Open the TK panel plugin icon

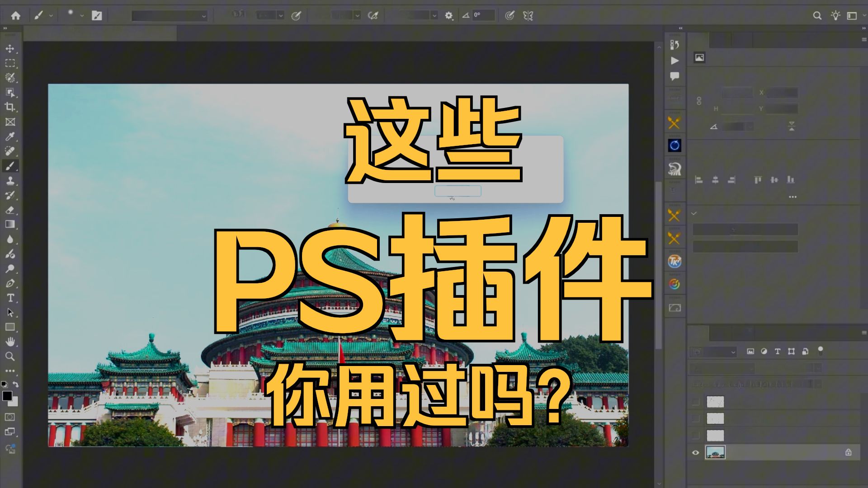pos(674,261)
